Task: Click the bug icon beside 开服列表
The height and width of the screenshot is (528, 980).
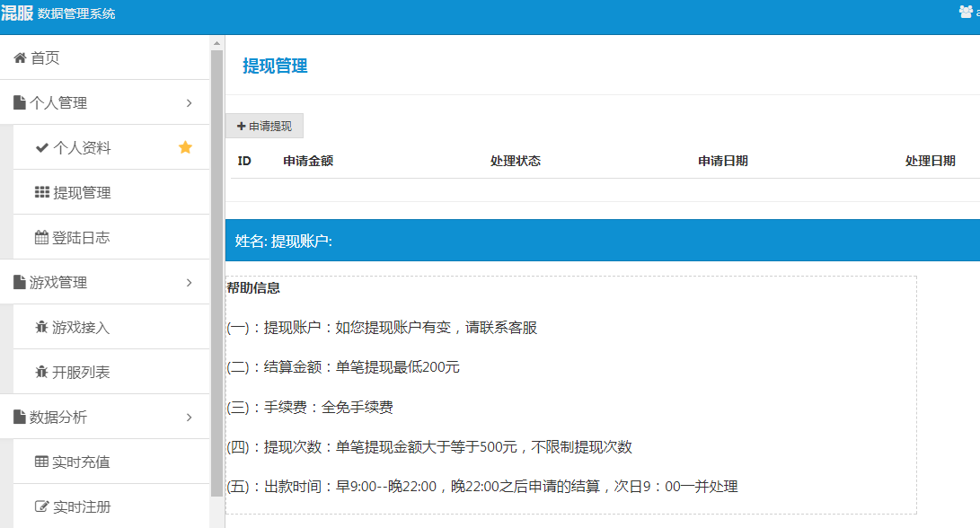Action: pyautogui.click(x=41, y=372)
